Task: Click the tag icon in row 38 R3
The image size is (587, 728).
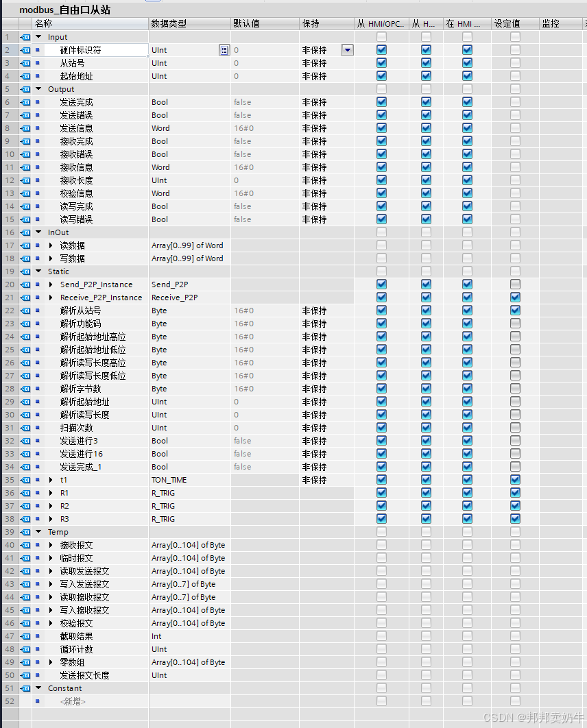Action: 25,519
